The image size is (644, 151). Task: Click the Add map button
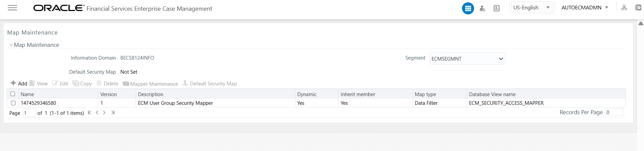(x=19, y=83)
